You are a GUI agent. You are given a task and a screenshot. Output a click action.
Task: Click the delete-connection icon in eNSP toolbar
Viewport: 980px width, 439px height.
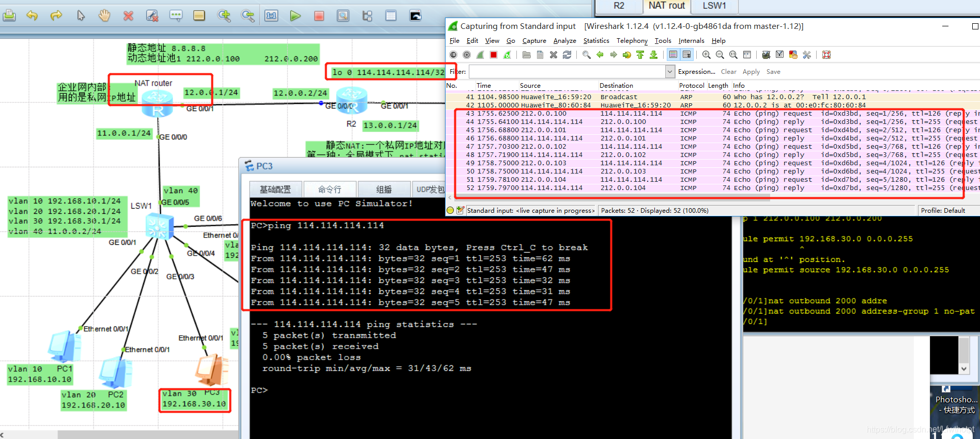152,16
